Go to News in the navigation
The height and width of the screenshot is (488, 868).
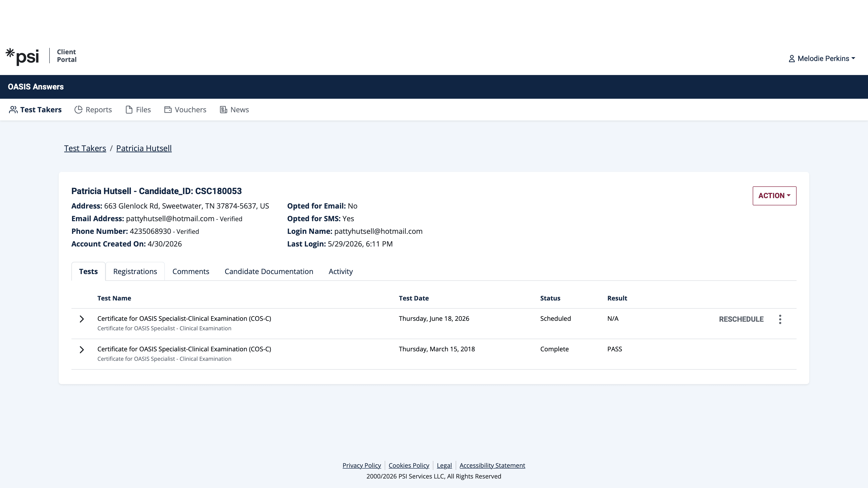click(x=234, y=110)
